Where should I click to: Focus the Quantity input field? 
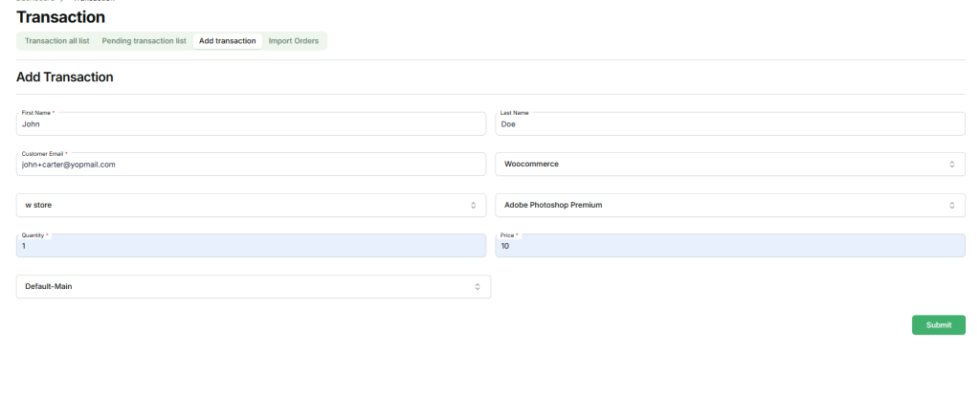[x=251, y=246]
